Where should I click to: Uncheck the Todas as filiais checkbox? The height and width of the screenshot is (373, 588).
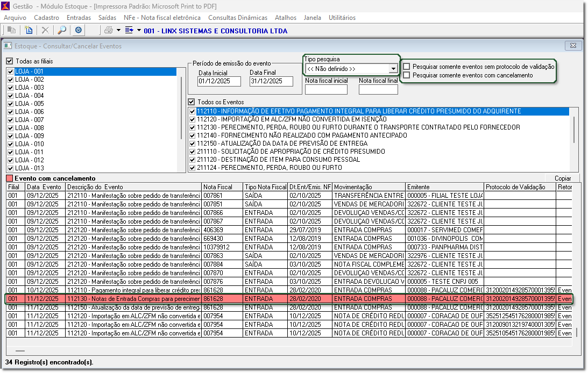pyautogui.click(x=9, y=61)
